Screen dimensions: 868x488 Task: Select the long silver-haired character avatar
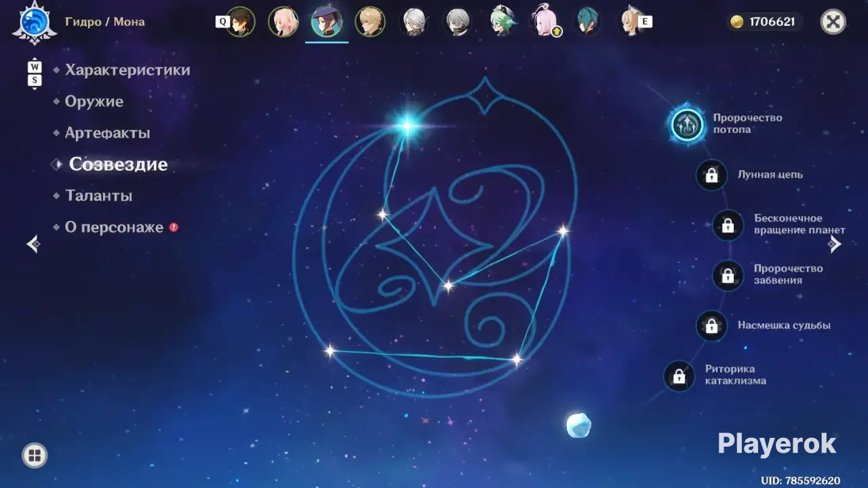click(x=414, y=22)
